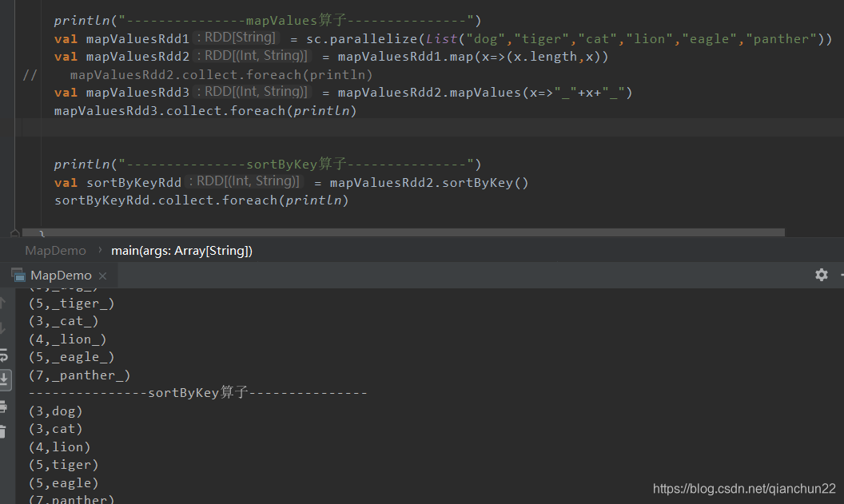Click the println mapValues算子 line
This screenshot has width=844, height=504.
tap(268, 21)
